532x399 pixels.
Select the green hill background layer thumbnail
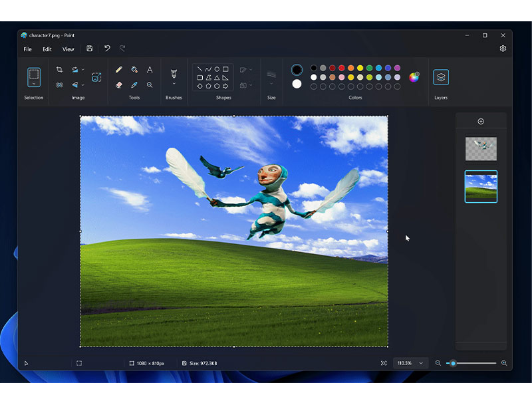(x=481, y=187)
